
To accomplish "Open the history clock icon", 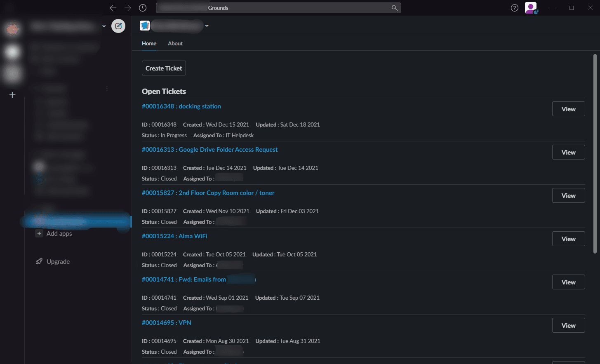I will tap(143, 8).
